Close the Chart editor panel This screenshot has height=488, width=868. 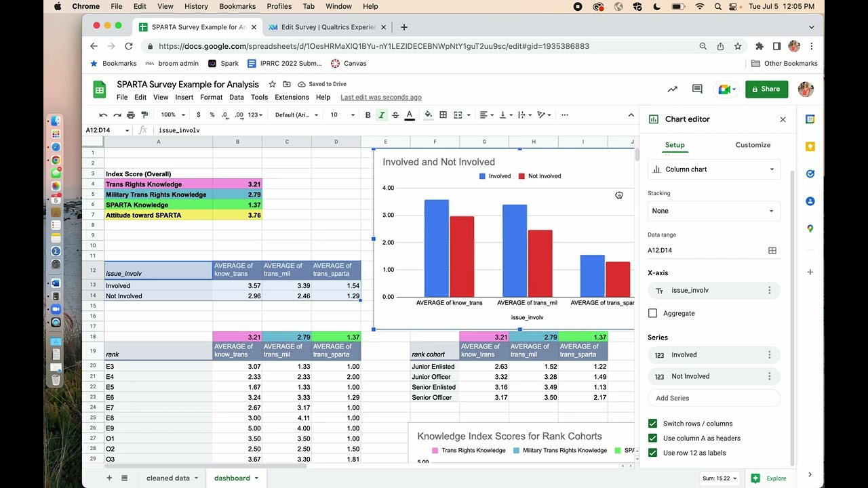pyautogui.click(x=783, y=119)
